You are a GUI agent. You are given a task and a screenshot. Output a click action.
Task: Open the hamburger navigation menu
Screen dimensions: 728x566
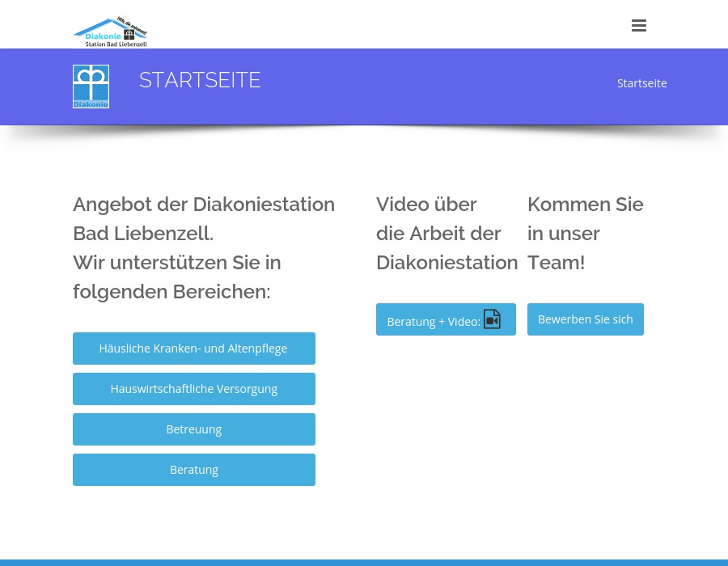pyautogui.click(x=639, y=25)
